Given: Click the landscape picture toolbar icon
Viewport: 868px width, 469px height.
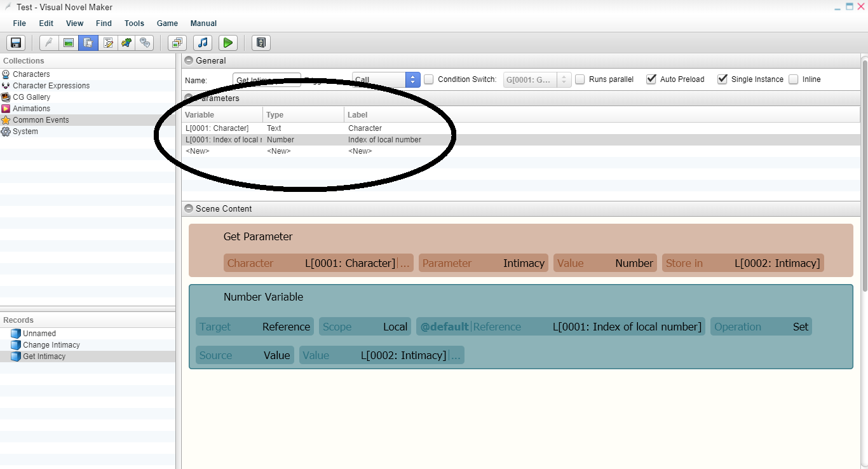Looking at the screenshot, I should coord(69,43).
